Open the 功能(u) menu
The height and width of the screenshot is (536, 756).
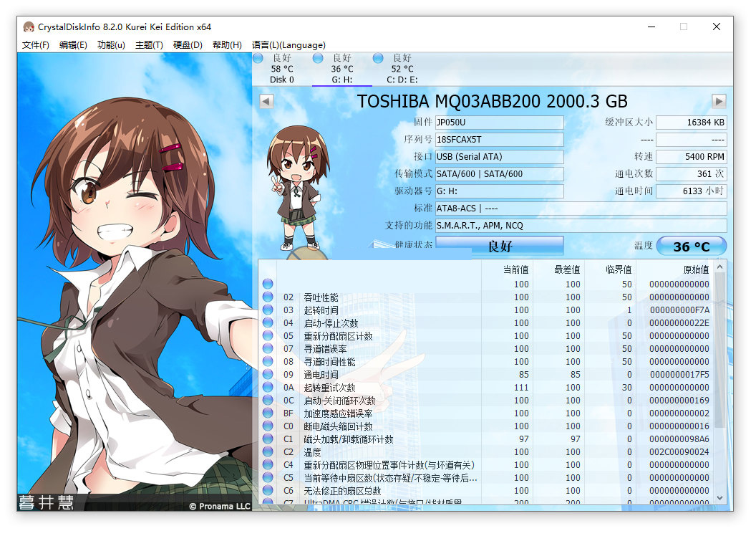pyautogui.click(x=109, y=44)
